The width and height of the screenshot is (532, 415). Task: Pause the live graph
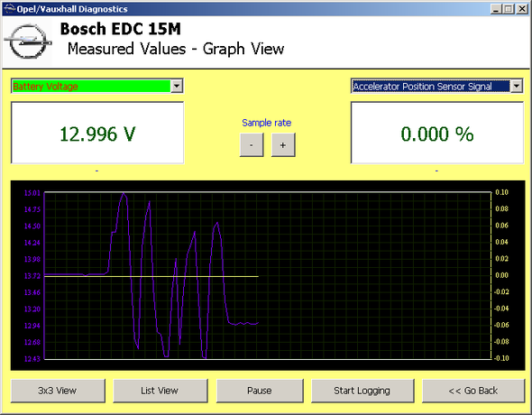tap(260, 391)
